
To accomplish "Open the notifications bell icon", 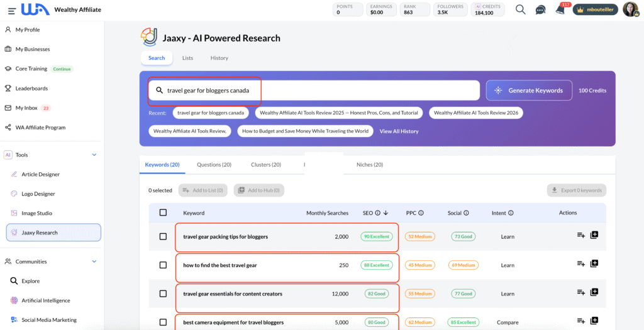I will coord(560,10).
